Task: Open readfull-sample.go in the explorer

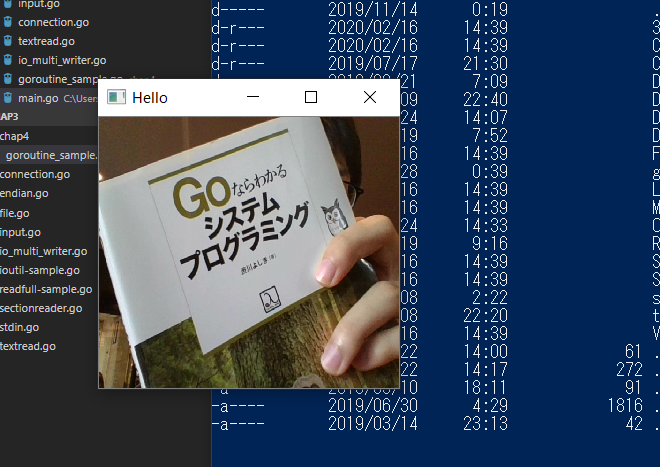Action: tap(46, 289)
